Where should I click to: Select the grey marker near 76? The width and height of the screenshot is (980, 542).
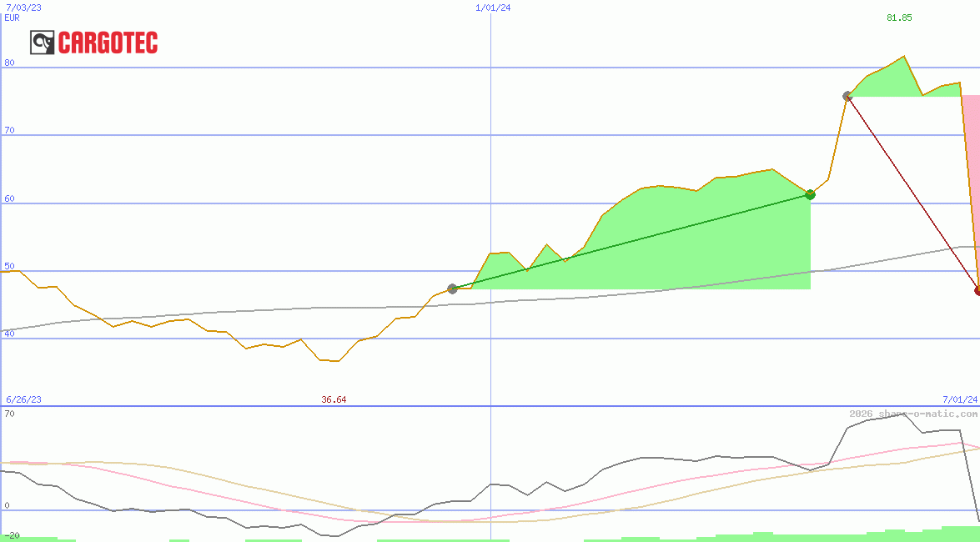coord(847,96)
